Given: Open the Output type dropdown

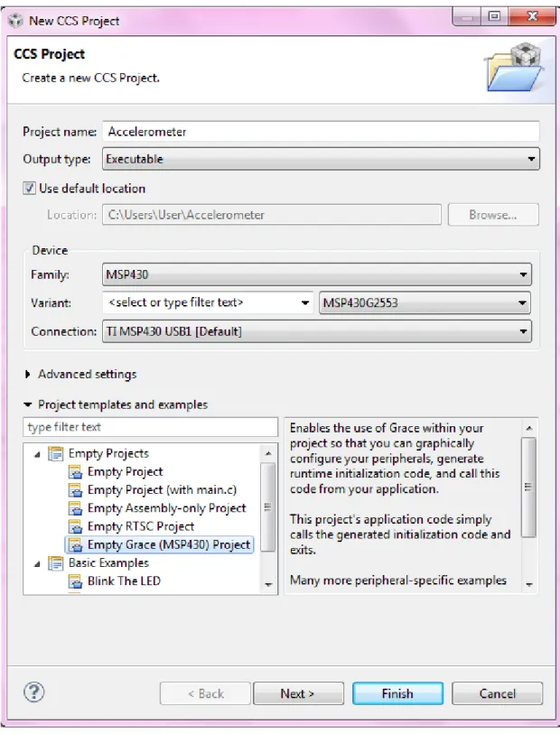Looking at the screenshot, I should (x=321, y=159).
